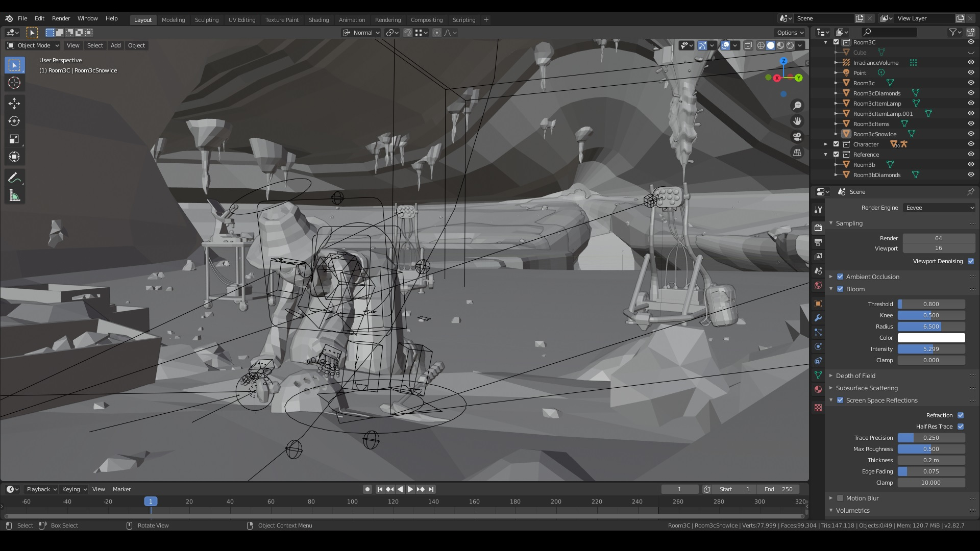The image size is (980, 551).
Task: Open the World properties tab icon
Action: 818,285
